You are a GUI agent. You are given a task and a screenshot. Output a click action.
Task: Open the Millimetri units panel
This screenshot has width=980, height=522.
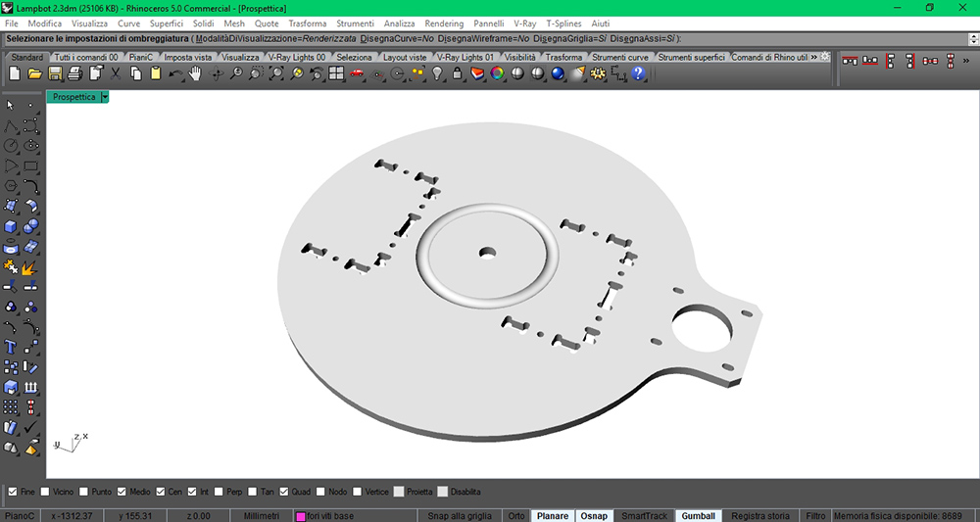coord(262,516)
